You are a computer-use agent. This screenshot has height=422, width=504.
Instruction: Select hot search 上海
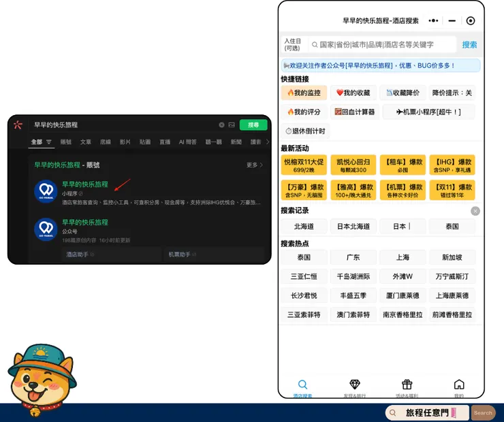[403, 257]
